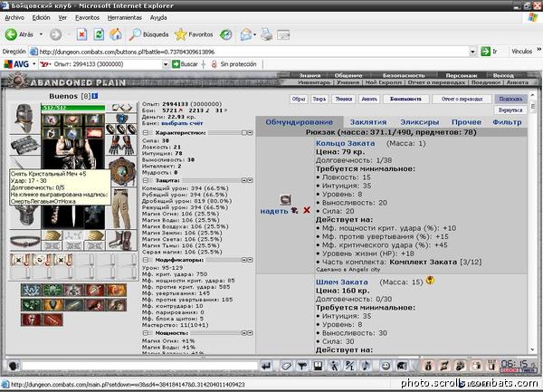Click the IE Refresh toolbar icon
This screenshot has height=392, width=543.
tap(99, 34)
